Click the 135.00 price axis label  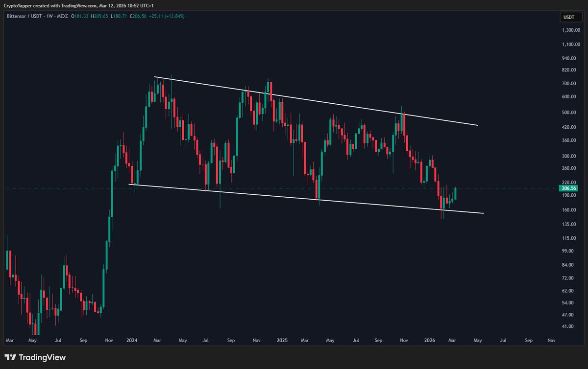pos(569,225)
